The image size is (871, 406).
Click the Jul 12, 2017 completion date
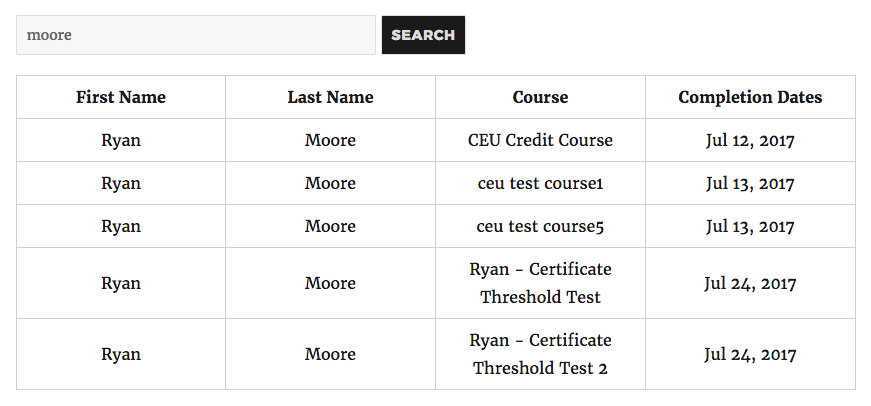pyautogui.click(x=750, y=140)
